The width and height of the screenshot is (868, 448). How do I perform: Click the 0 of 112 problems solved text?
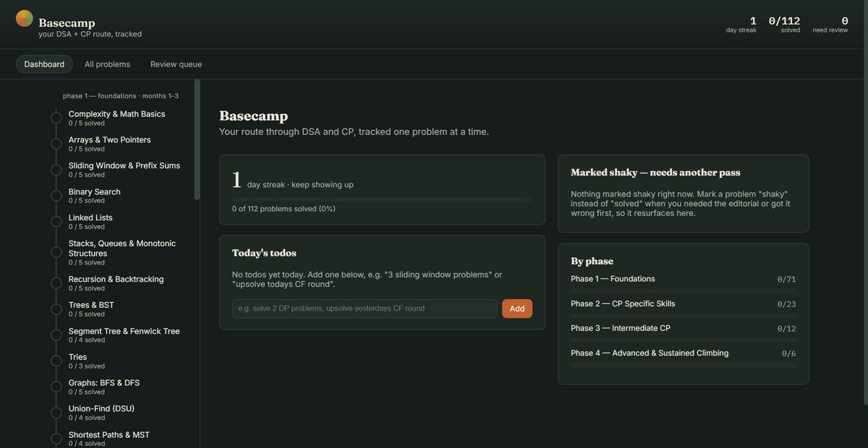coord(284,209)
